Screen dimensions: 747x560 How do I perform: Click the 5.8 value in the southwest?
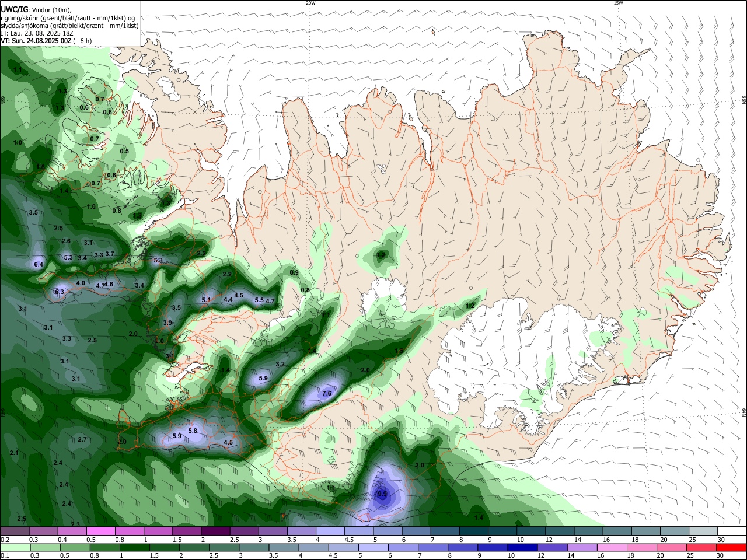tap(193, 430)
